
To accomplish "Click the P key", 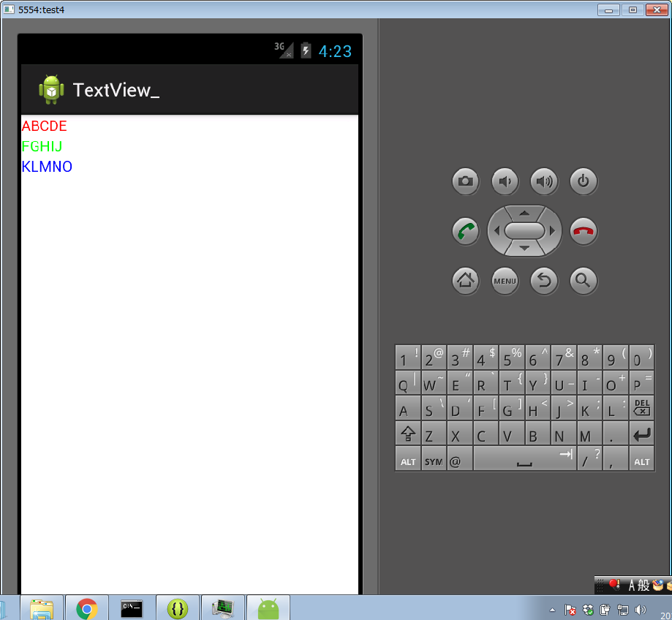I will coord(641,382).
